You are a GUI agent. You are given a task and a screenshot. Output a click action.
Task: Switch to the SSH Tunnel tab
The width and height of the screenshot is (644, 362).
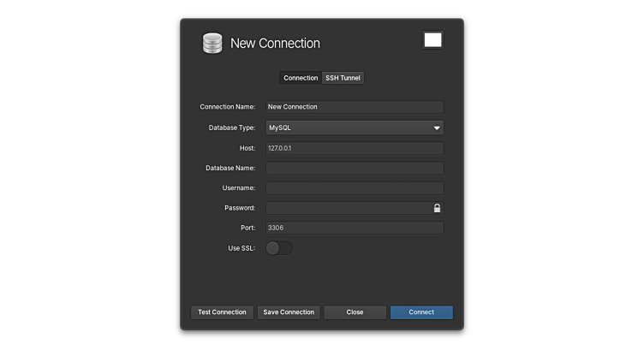click(x=343, y=78)
